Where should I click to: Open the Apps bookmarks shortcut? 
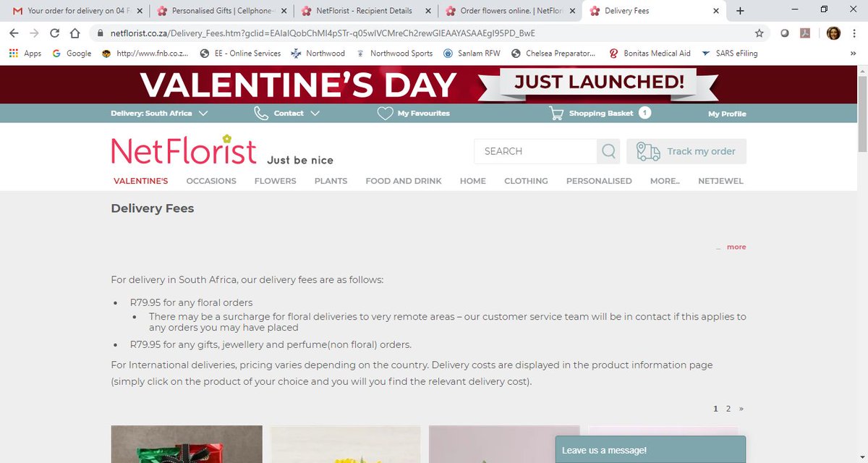pos(25,54)
